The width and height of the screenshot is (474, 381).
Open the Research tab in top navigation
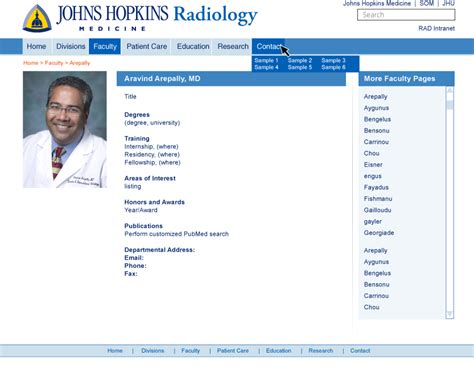[x=233, y=46]
